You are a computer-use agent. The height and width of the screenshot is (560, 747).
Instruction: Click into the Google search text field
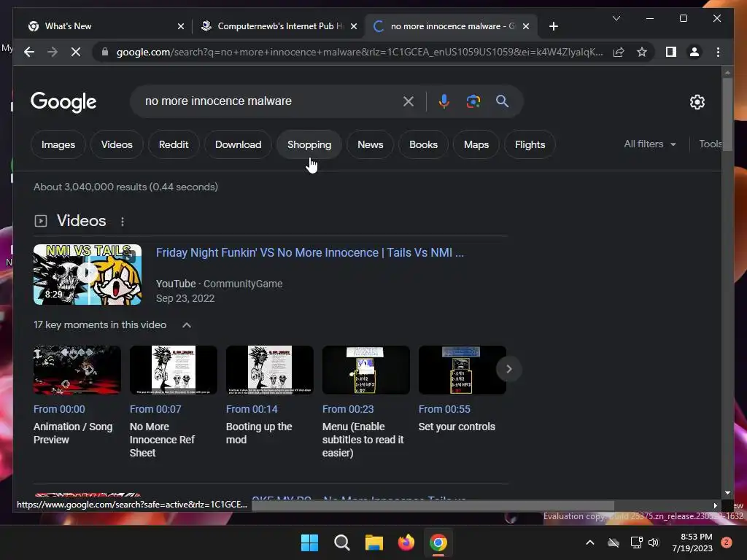(x=269, y=101)
